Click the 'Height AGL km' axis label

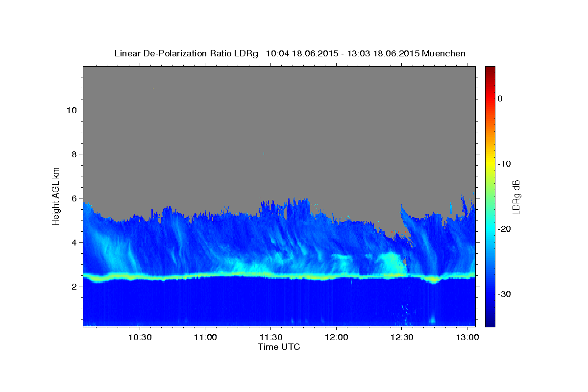[56, 196]
